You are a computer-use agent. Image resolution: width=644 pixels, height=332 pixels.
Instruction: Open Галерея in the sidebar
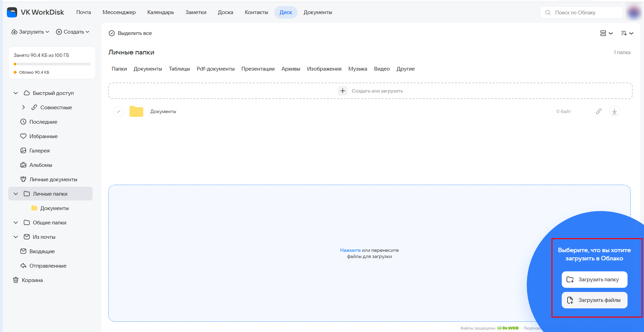point(39,150)
